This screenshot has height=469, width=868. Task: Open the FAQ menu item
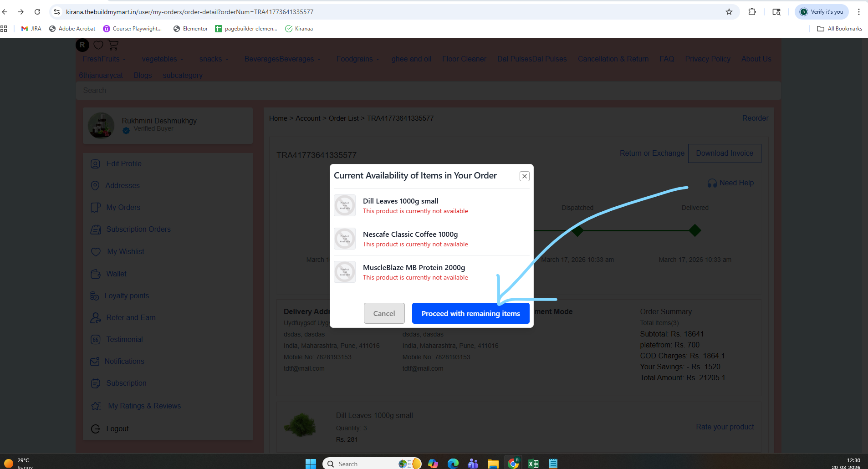pos(667,59)
